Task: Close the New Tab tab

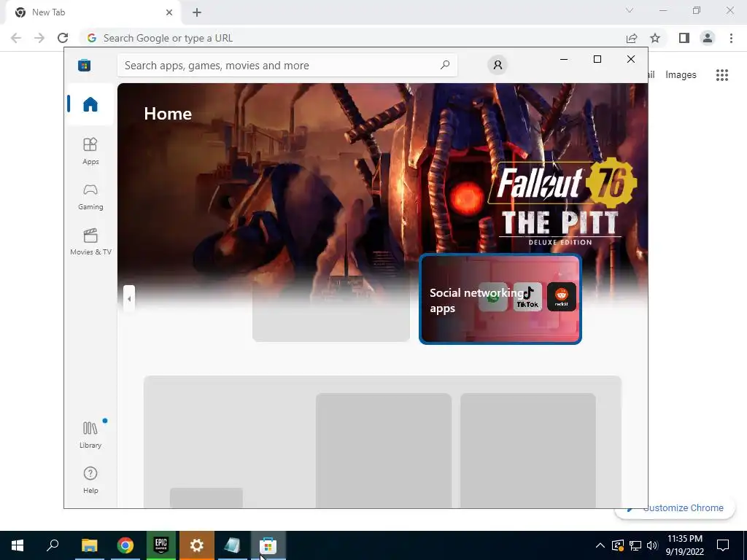Action: click(169, 12)
